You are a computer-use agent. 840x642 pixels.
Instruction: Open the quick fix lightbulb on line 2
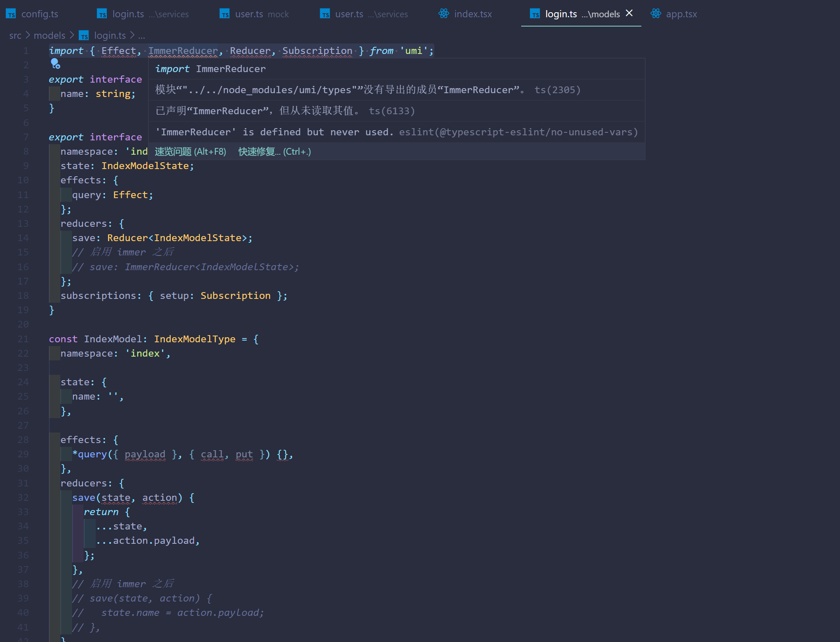pos(55,64)
